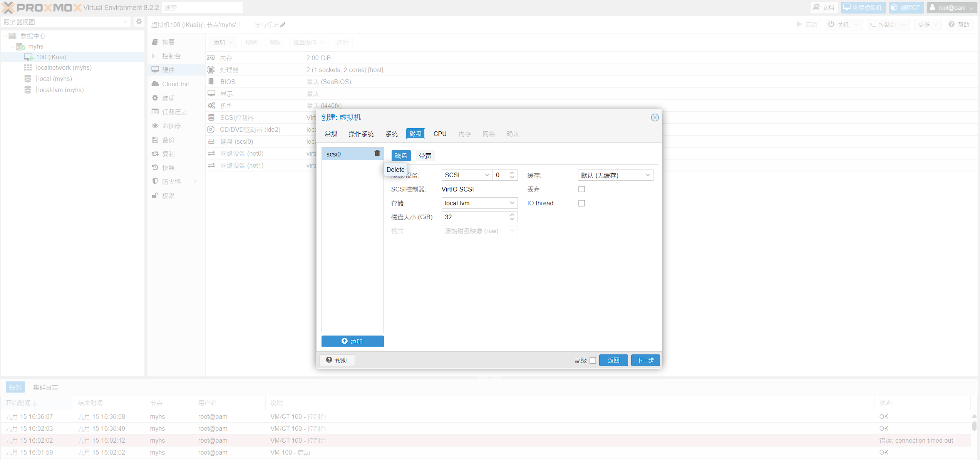Open the More (更多) menu
This screenshot has height=460, width=980.
click(x=928, y=25)
